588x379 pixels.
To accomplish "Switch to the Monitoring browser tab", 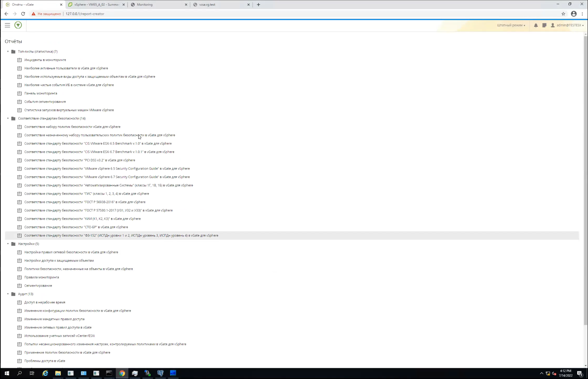I will 158,5.
